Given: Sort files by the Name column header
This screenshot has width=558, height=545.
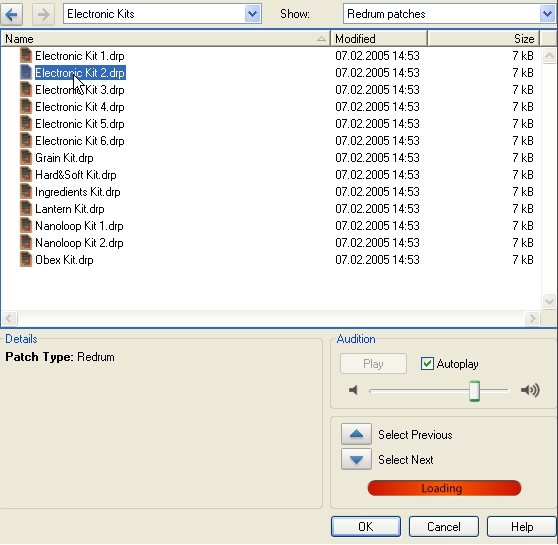Looking at the screenshot, I should (165, 38).
